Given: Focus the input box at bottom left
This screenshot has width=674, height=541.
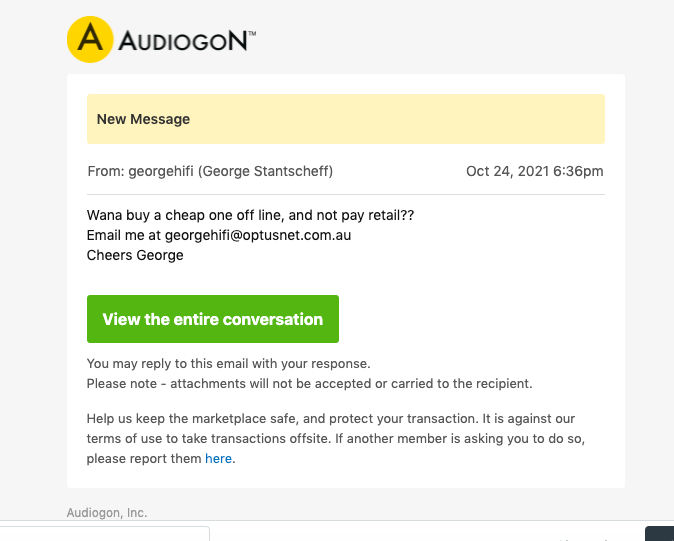Looking at the screenshot, I should tap(104, 534).
